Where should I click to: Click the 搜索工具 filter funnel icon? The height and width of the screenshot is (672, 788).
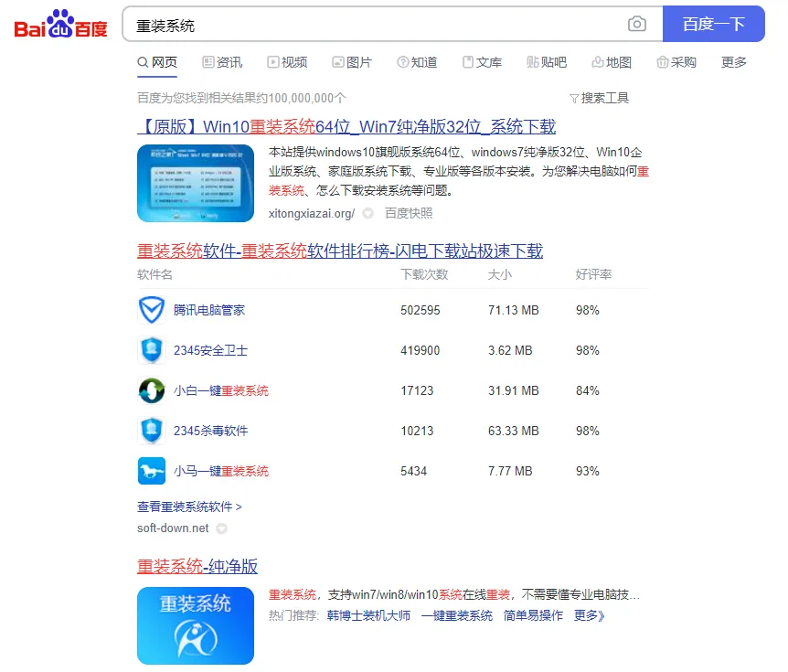pyautogui.click(x=574, y=98)
